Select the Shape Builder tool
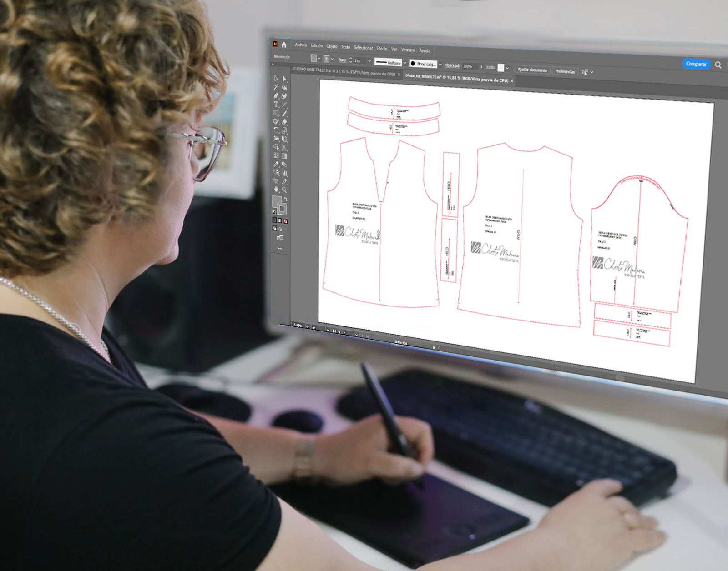 coord(276,147)
